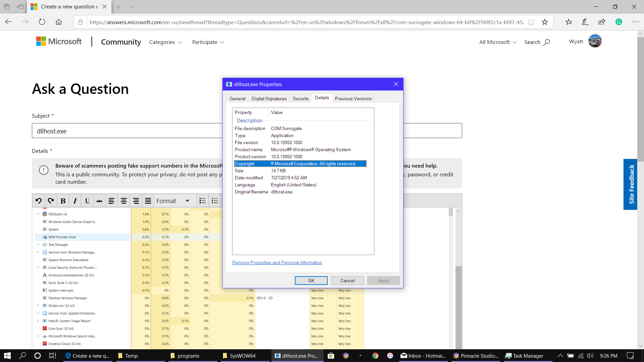Image resolution: width=644 pixels, height=362 pixels.
Task: Confirm the dialog with OK
Action: 311,281
